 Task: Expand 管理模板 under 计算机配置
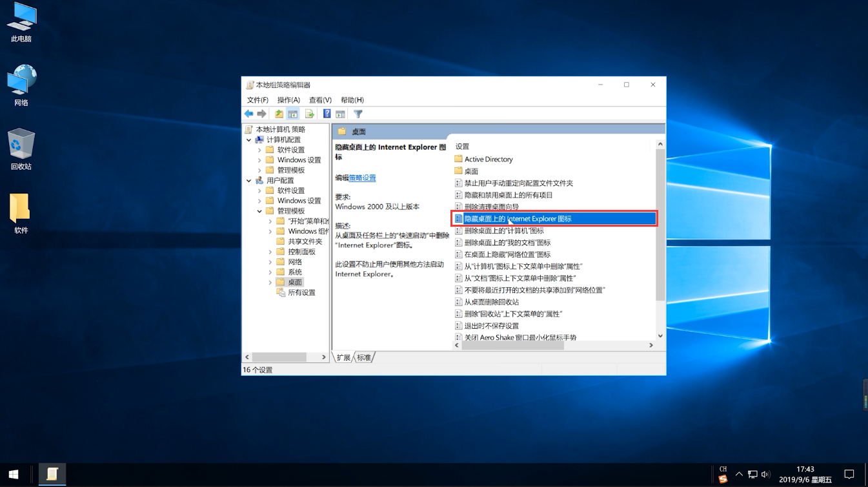(x=259, y=170)
